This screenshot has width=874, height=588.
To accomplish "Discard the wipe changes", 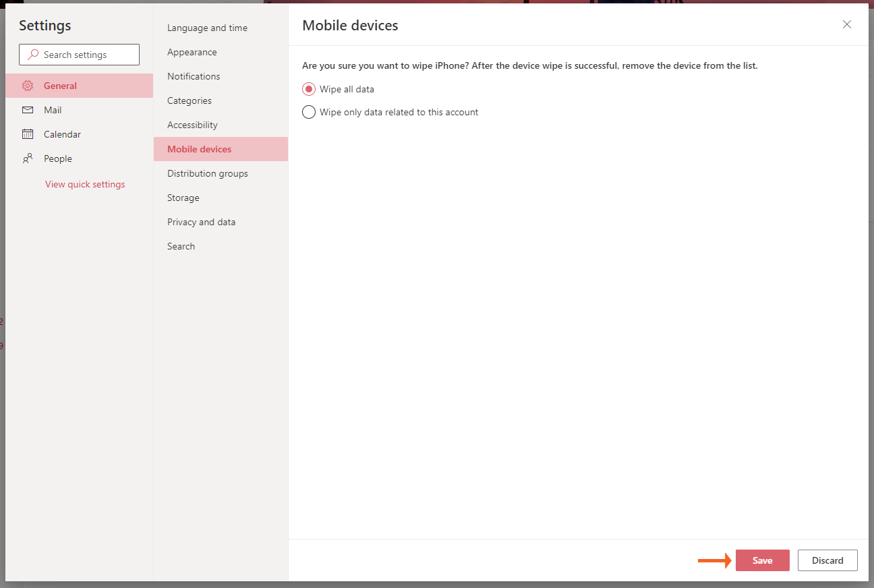I will pos(827,560).
